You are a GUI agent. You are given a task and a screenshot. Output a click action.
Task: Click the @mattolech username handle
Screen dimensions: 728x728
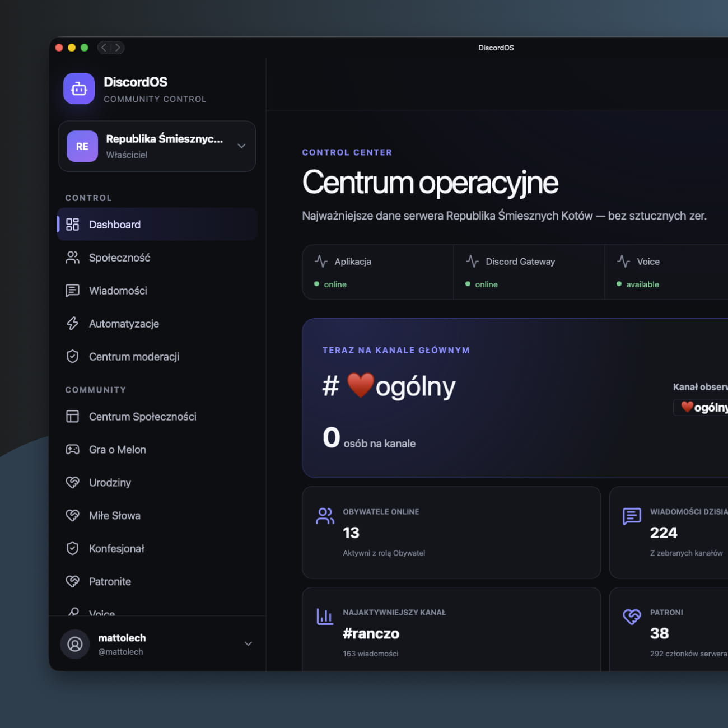pyautogui.click(x=120, y=652)
